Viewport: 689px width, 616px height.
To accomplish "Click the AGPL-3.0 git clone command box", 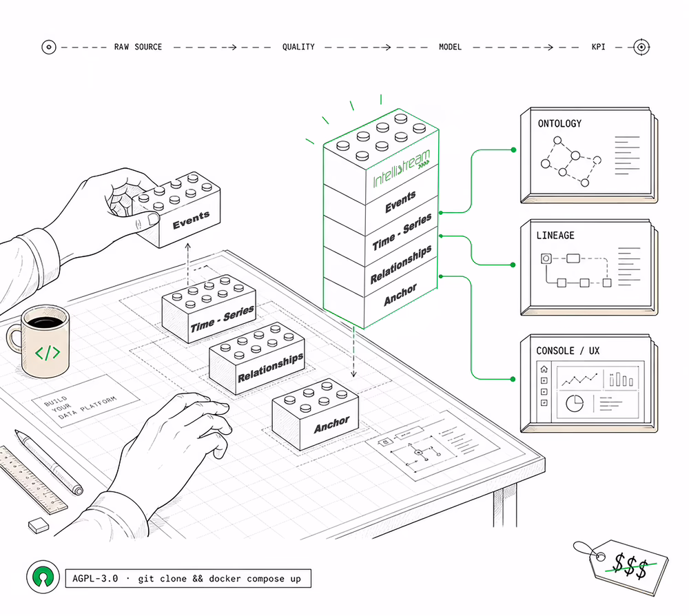I will pyautogui.click(x=188, y=578).
